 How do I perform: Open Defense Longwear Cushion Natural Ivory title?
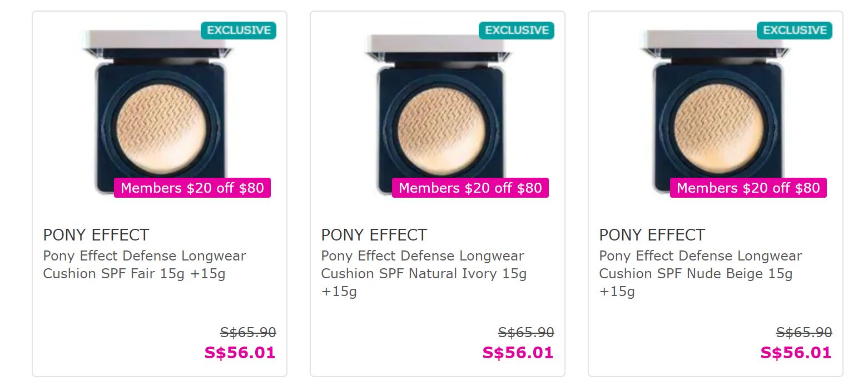[423, 265]
